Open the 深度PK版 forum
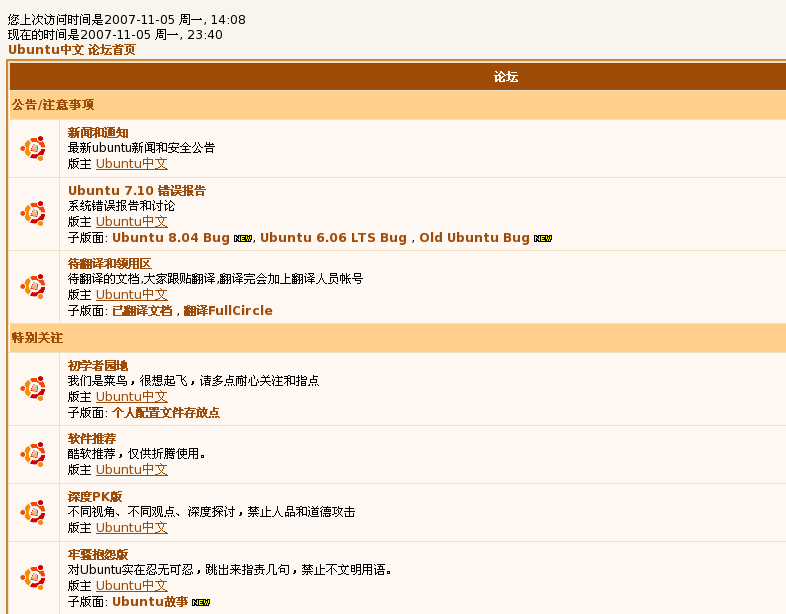The height and width of the screenshot is (614, 786). tap(95, 497)
